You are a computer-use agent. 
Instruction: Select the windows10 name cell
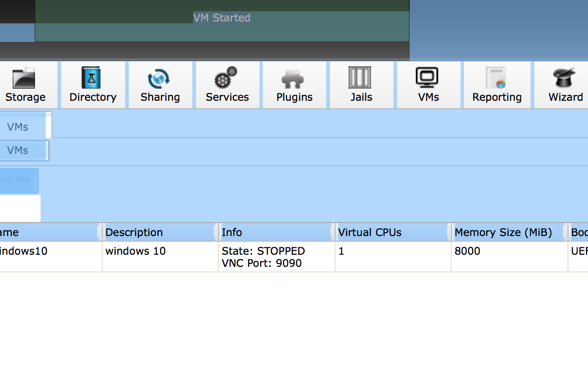click(50, 257)
